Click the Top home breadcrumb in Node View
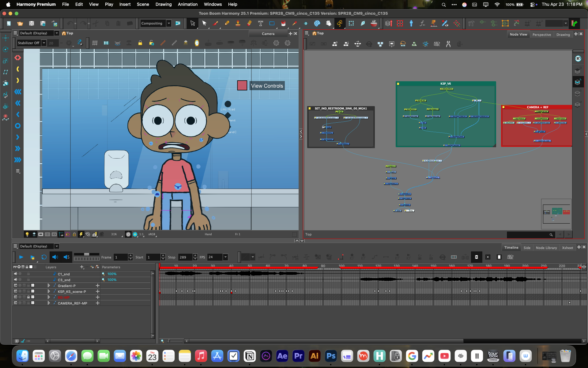Viewport: 588px width, 368px height. point(318,33)
